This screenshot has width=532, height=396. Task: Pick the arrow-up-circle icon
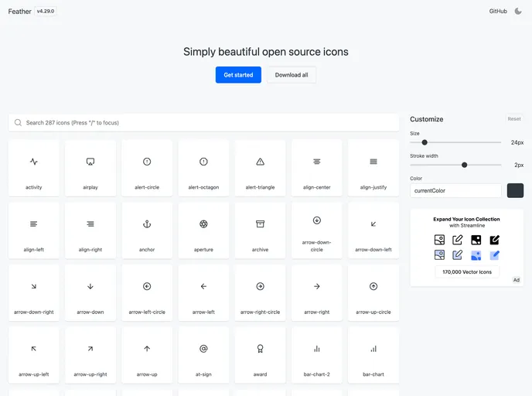pyautogui.click(x=373, y=292)
